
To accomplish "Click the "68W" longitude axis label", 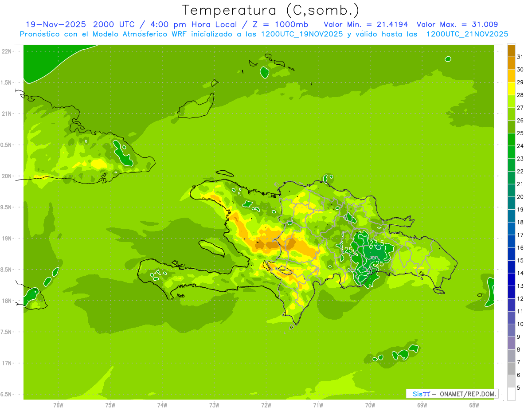I will (474, 405).
